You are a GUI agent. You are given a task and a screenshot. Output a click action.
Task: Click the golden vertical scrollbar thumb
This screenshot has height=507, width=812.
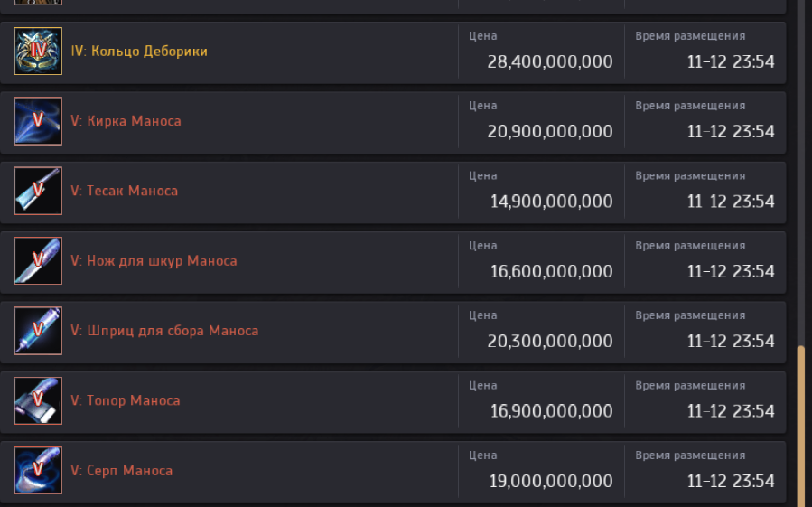(x=800, y=425)
